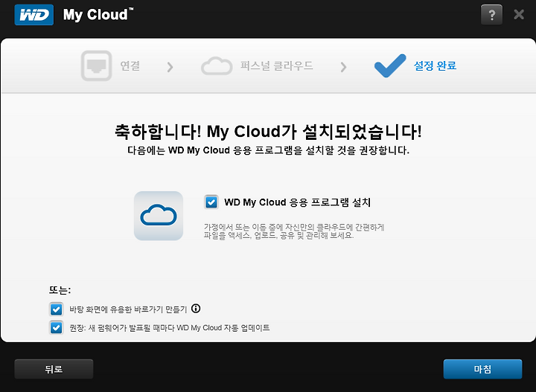Click the blue checkmark setup complete icon
This screenshot has width=536, height=392.
coord(390,65)
